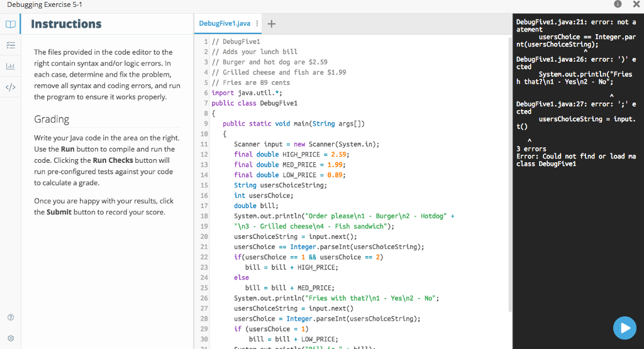Viewport: 644px width, 349px height.
Task: Click the info icon in title bar
Action: [x=618, y=4]
